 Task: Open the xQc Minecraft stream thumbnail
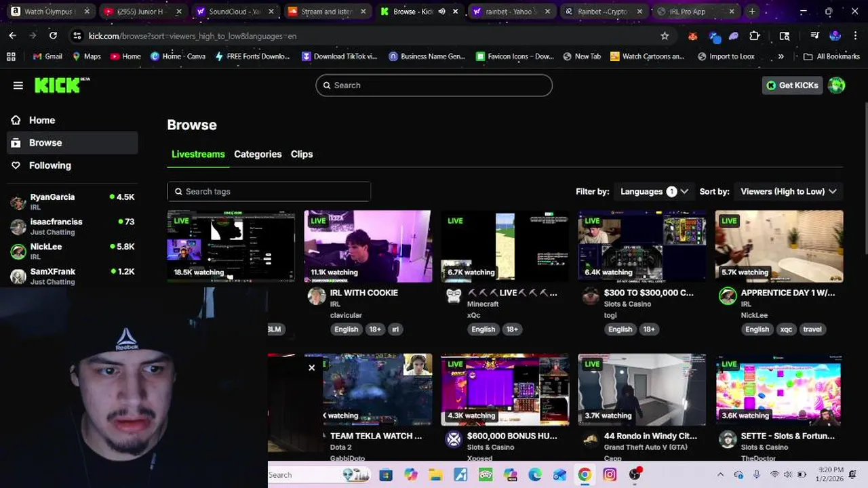click(x=505, y=246)
